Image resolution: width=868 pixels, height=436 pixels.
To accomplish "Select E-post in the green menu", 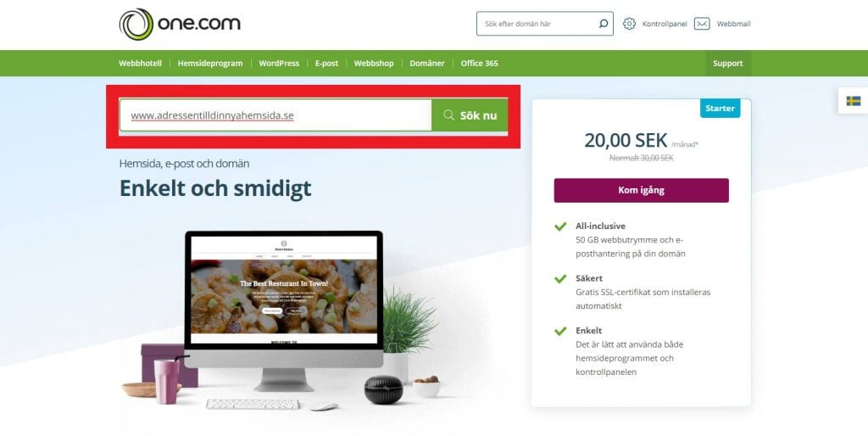I will point(326,63).
